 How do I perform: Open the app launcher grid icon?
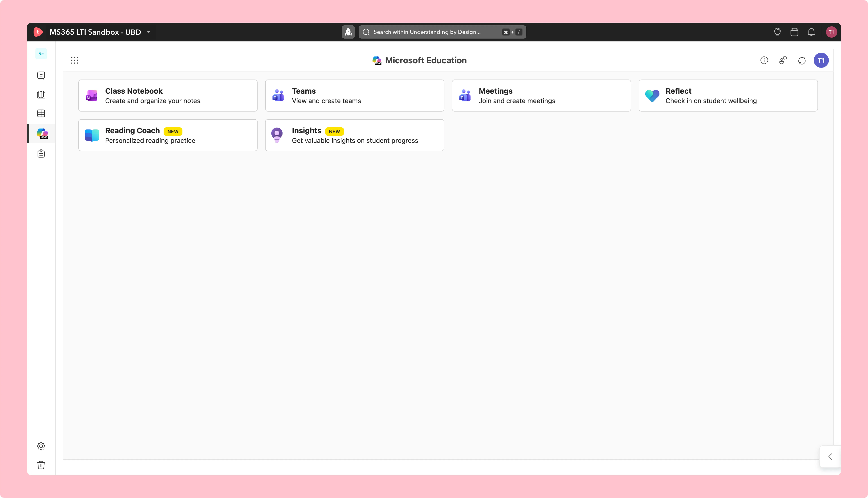coord(75,60)
